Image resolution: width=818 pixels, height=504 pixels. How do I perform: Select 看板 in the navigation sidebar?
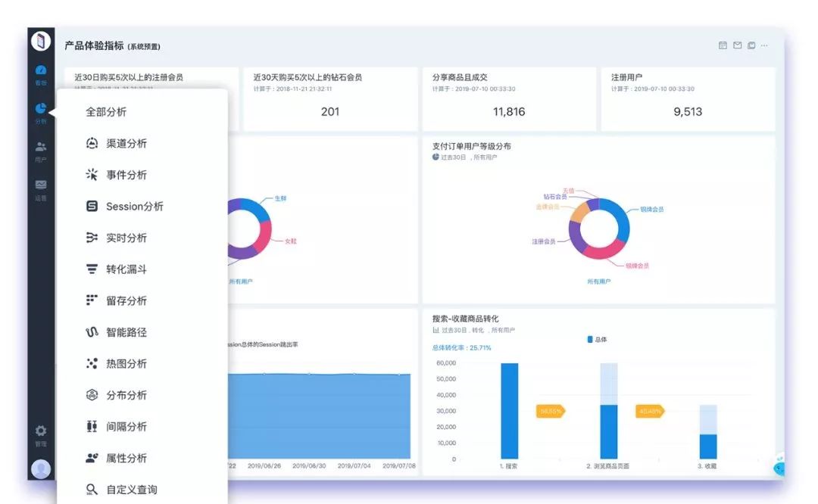(40, 74)
